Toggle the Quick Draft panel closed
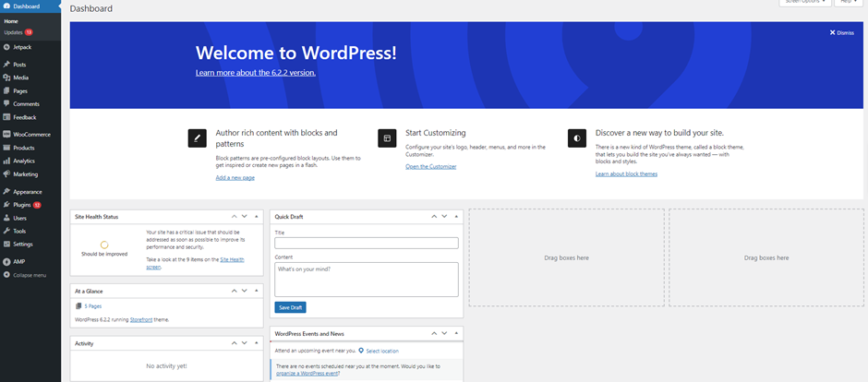The height and width of the screenshot is (382, 868). tap(455, 217)
